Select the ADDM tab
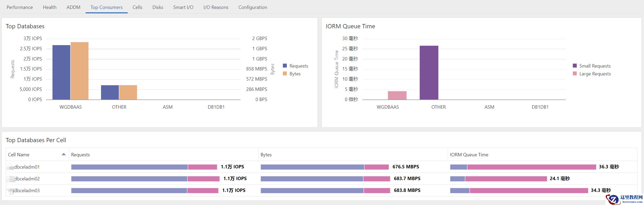644x205 pixels. pos(74,7)
